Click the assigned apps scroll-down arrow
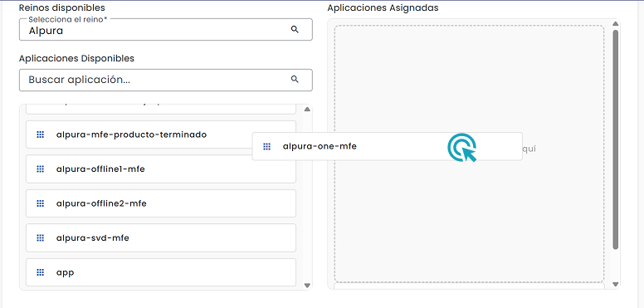The image size is (644, 308). click(x=615, y=284)
